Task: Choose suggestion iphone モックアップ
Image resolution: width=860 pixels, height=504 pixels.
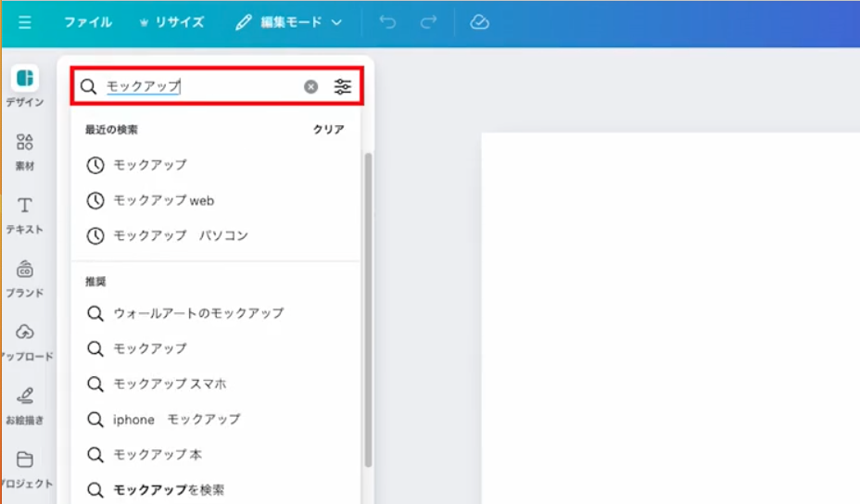Action: (x=216, y=420)
